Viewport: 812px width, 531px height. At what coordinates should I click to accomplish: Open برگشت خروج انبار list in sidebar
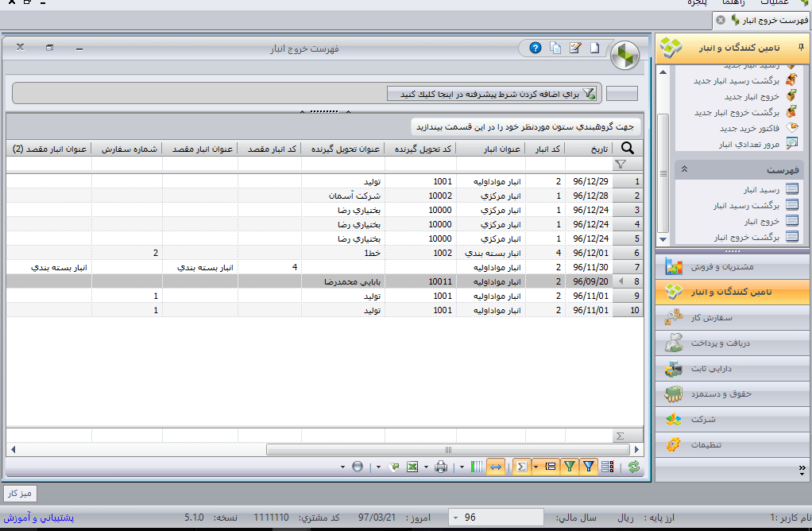coord(747,237)
